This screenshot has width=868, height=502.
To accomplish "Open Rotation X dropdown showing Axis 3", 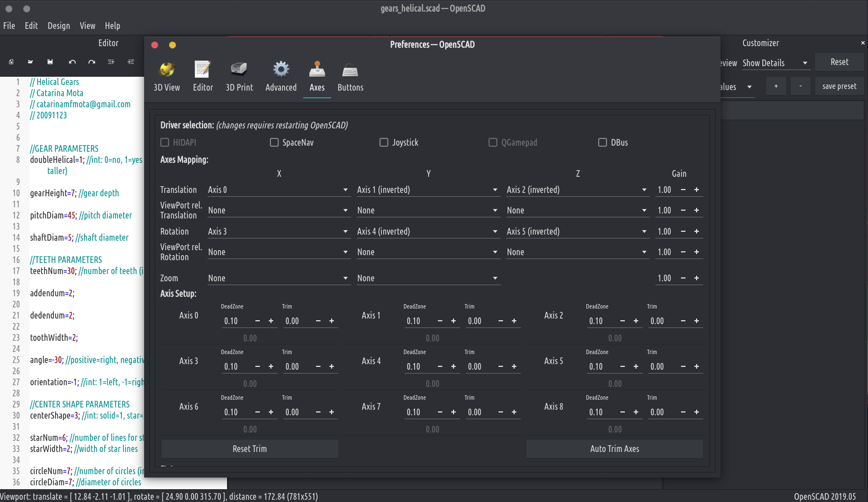I will tap(279, 232).
